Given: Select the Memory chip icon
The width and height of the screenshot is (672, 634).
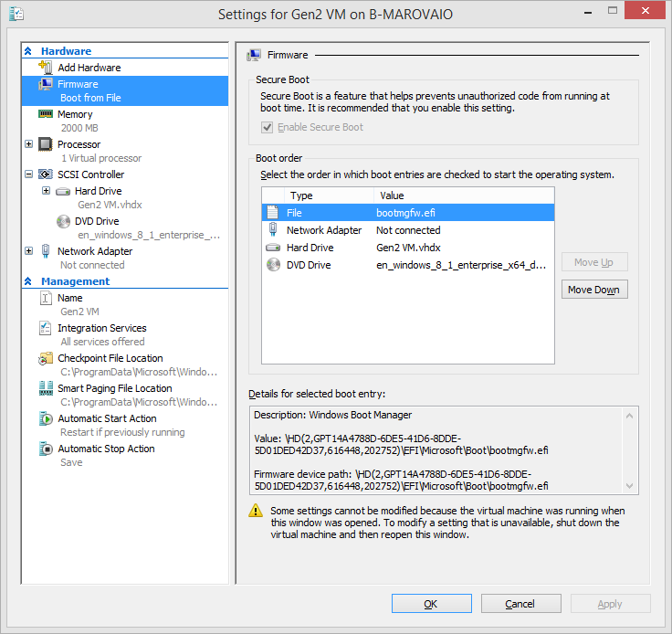Looking at the screenshot, I should pyautogui.click(x=46, y=114).
